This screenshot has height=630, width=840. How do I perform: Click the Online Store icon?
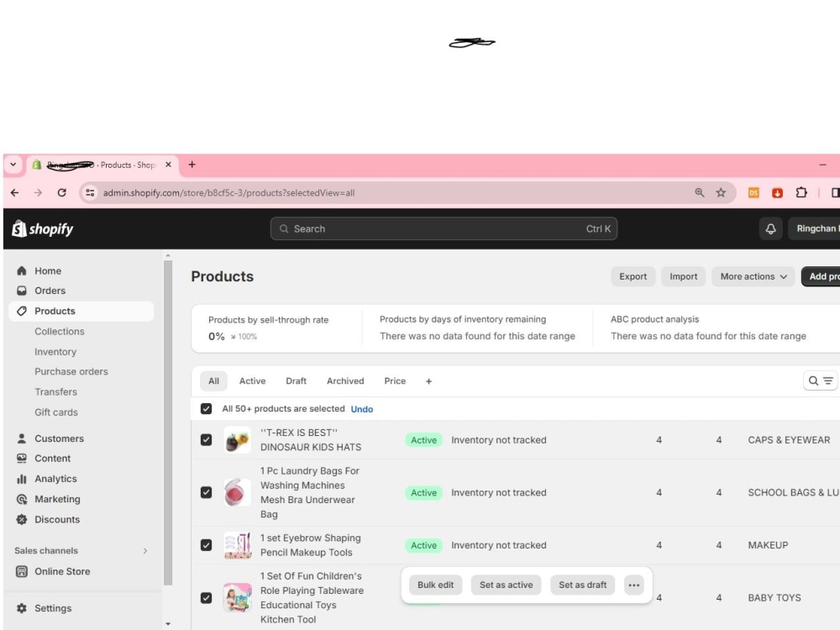coord(22,571)
